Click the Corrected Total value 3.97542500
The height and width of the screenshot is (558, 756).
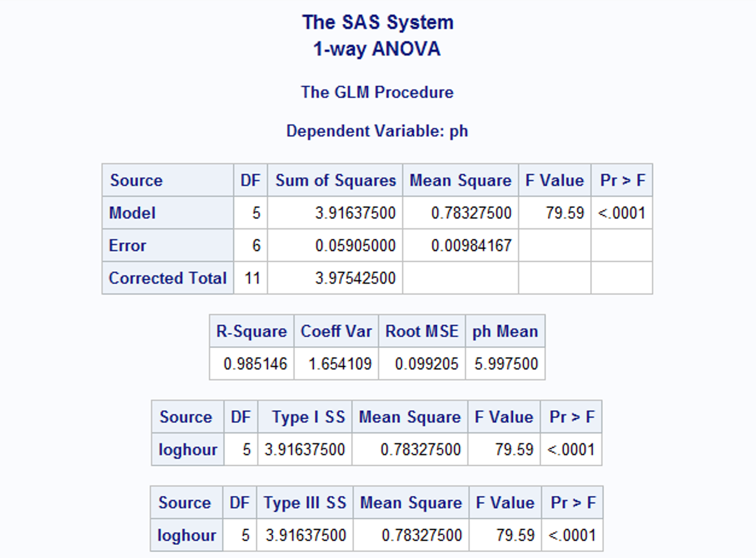[356, 278]
